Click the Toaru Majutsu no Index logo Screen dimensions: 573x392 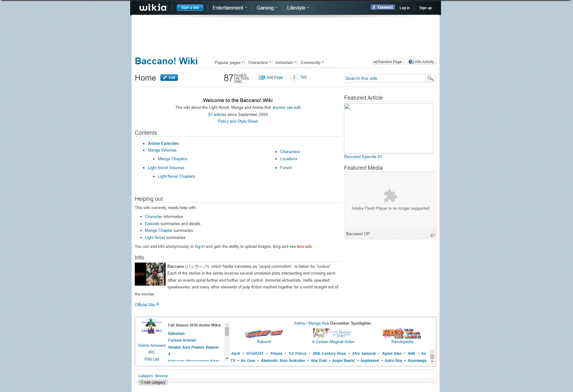point(333,333)
